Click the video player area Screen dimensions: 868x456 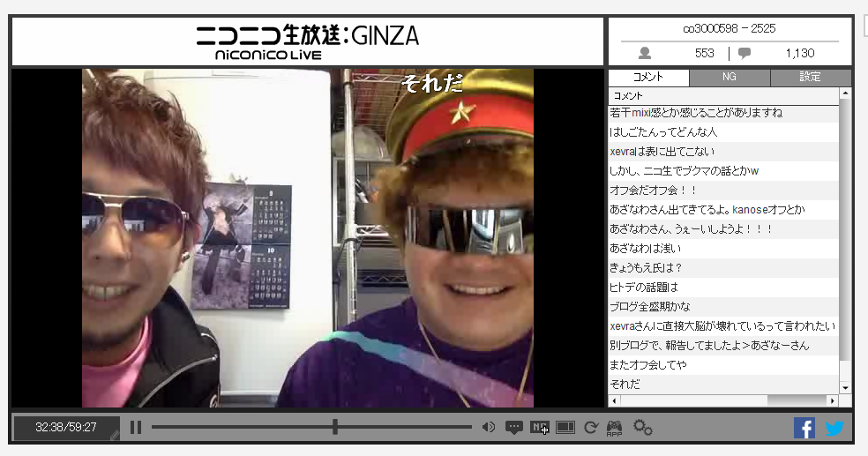coord(308,238)
